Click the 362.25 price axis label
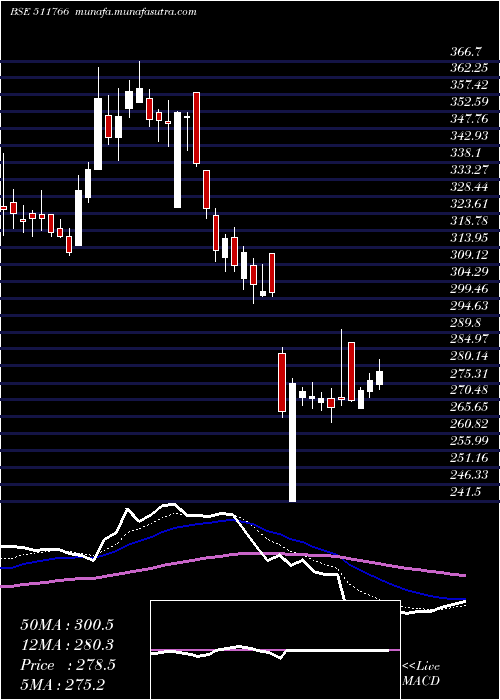Viewport: 500px width, 700px height. 469,68
